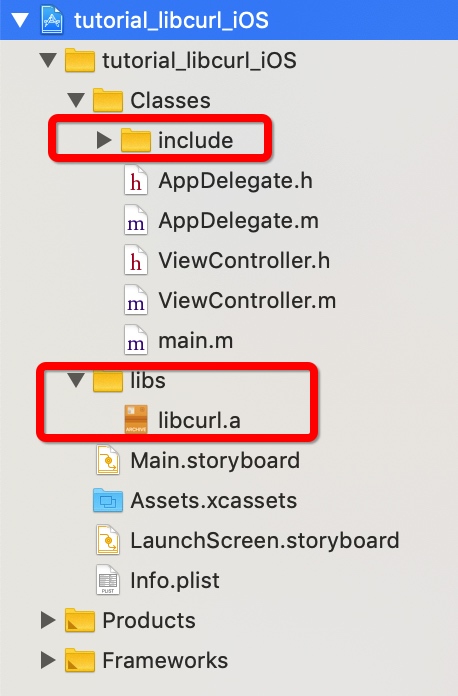The width and height of the screenshot is (458, 696).
Task: Select the Frameworks folder label
Action: click(165, 660)
